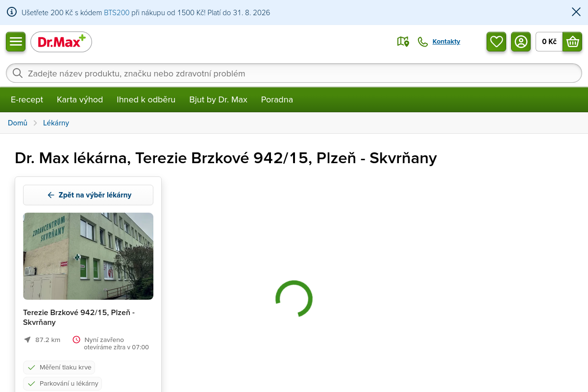Focus the product search field
Screen dimensions: 588x392
coord(294,73)
